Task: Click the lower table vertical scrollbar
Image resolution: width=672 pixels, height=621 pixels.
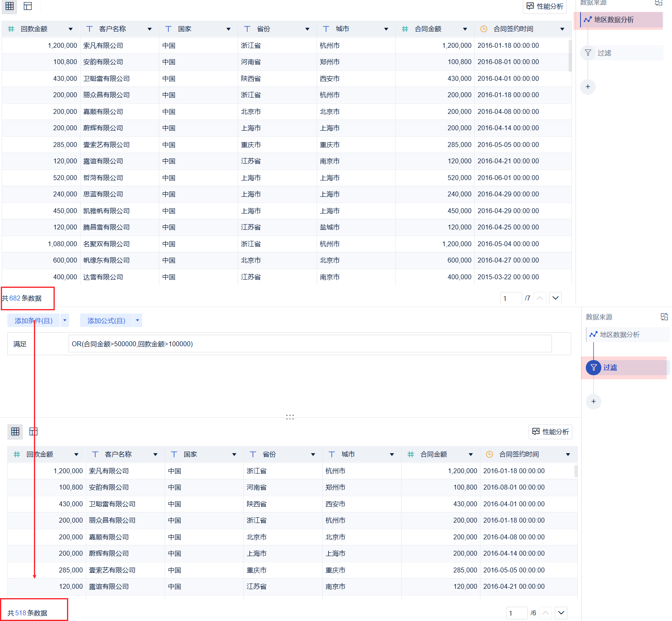Action: pyautogui.click(x=576, y=471)
